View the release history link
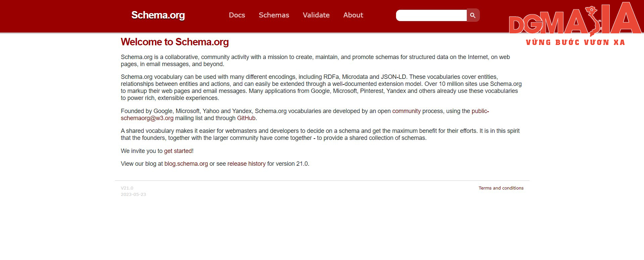The width and height of the screenshot is (644, 260). click(246, 164)
